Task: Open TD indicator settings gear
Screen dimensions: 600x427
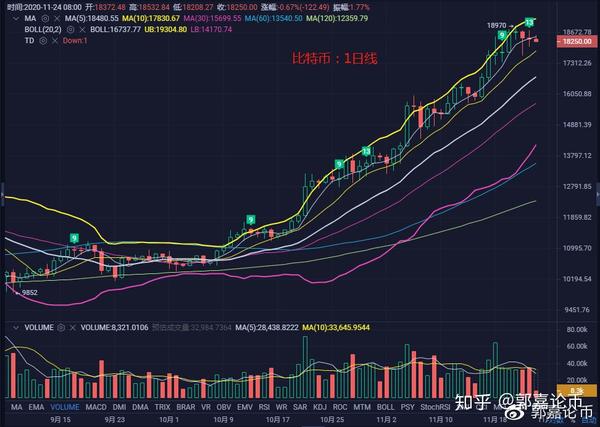Action: [x=43, y=41]
